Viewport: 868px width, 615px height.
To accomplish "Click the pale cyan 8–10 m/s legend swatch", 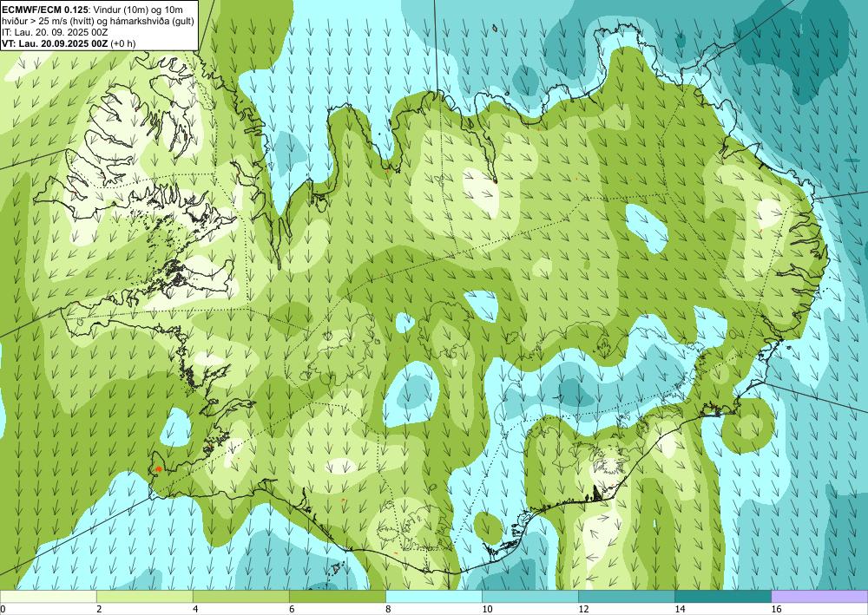I will (x=434, y=596).
